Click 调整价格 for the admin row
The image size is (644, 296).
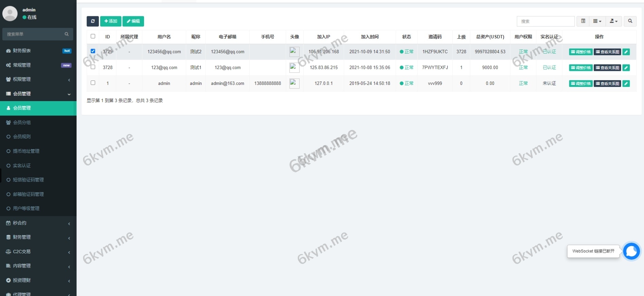click(581, 84)
